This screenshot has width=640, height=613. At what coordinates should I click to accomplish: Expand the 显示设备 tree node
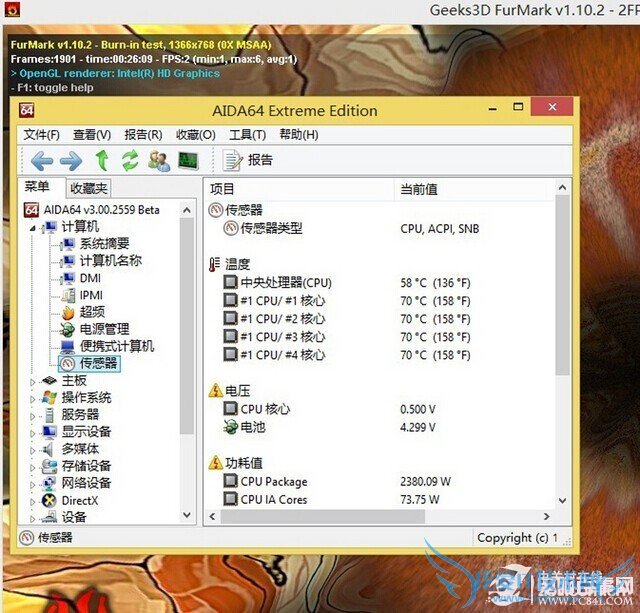33,433
